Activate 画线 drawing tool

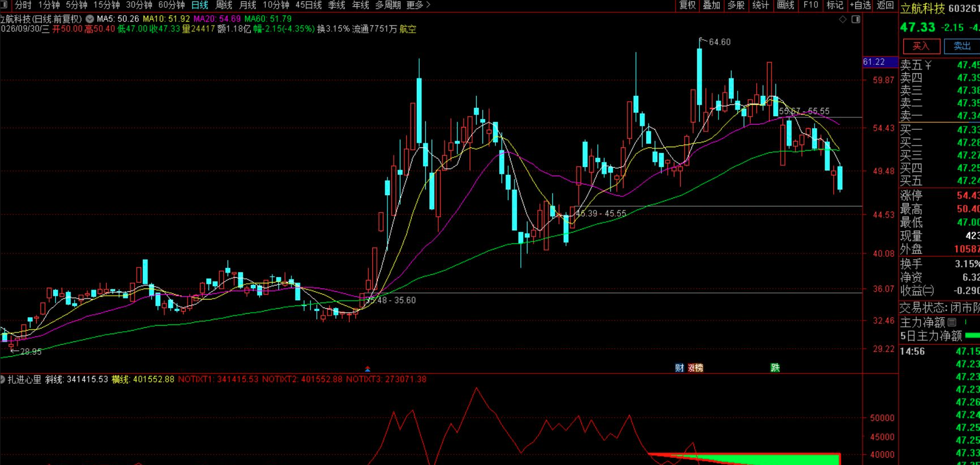(786, 5)
